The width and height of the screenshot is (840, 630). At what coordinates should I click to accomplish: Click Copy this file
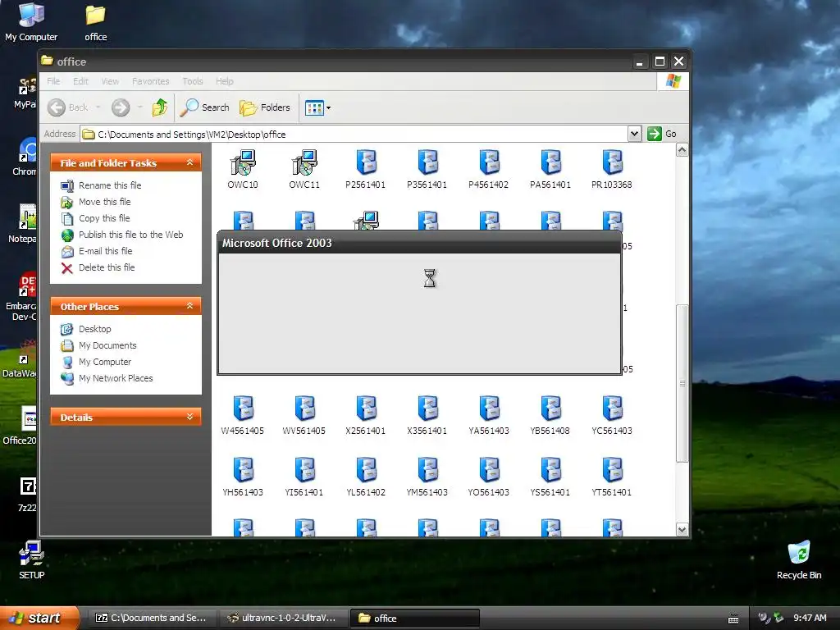click(104, 218)
